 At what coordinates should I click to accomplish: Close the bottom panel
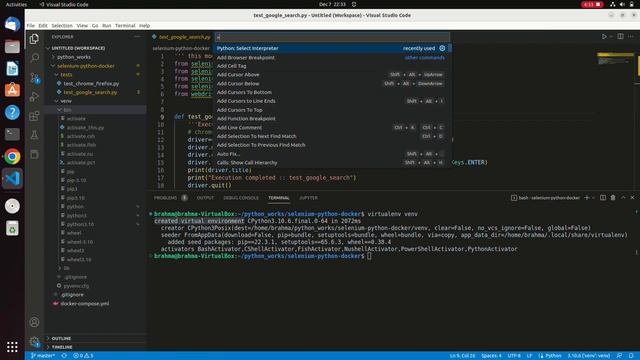click(x=633, y=198)
